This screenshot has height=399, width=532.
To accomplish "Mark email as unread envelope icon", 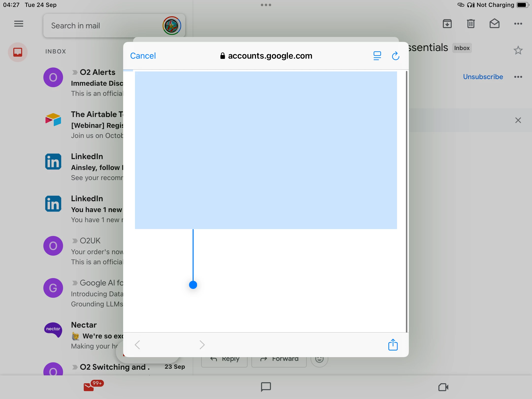I will point(494,24).
